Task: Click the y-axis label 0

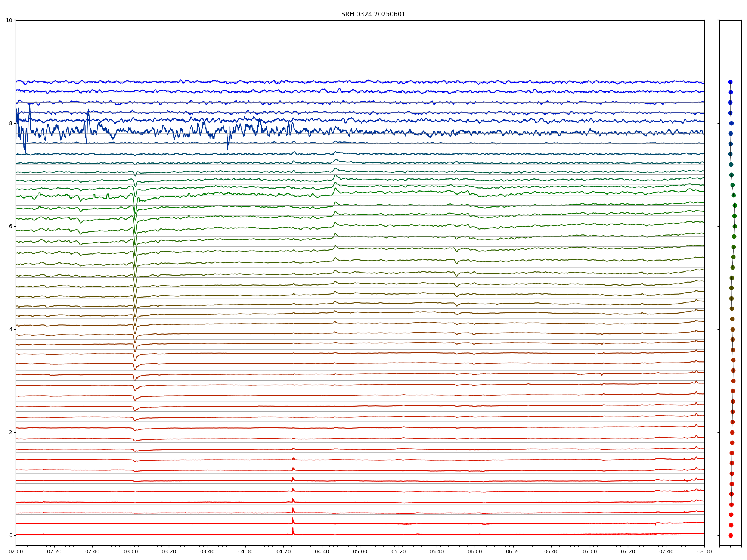Action: (x=10, y=535)
